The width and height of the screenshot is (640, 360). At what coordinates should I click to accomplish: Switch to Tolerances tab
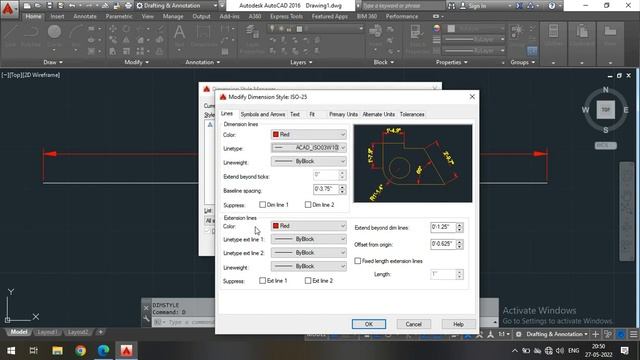pyautogui.click(x=412, y=114)
